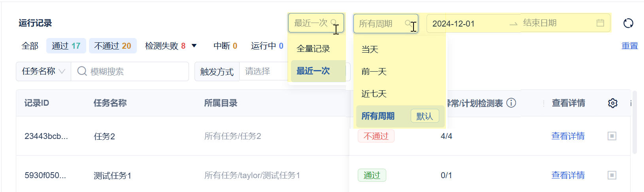Open the 任务名称 field selector

pyautogui.click(x=43, y=71)
